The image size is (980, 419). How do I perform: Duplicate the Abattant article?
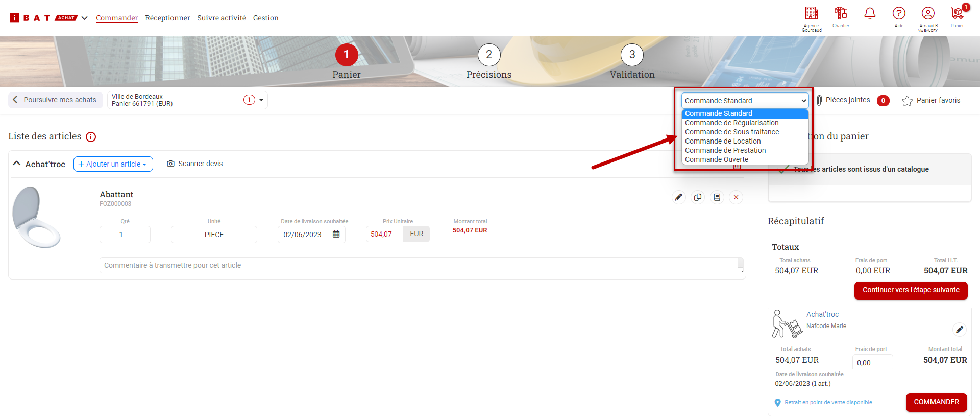(x=698, y=197)
